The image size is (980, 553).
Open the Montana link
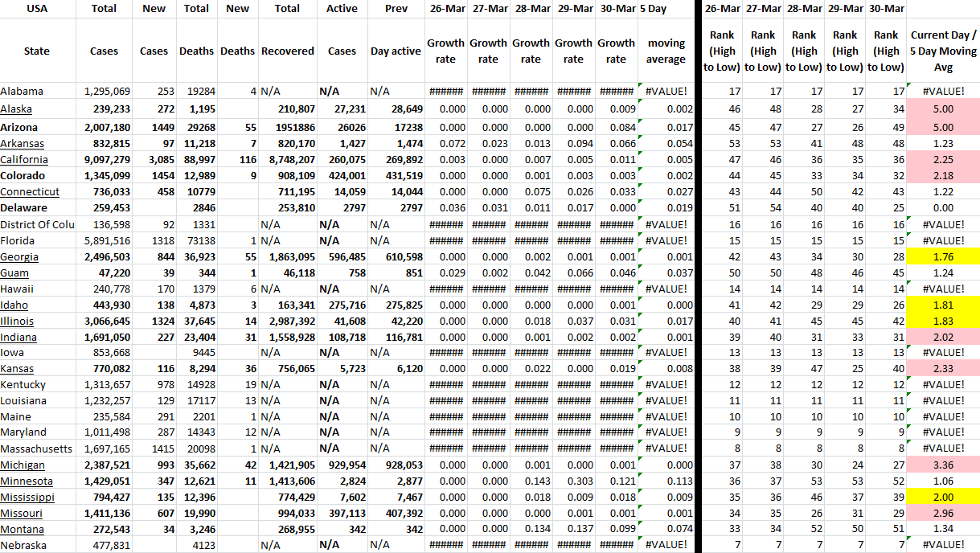(23, 530)
